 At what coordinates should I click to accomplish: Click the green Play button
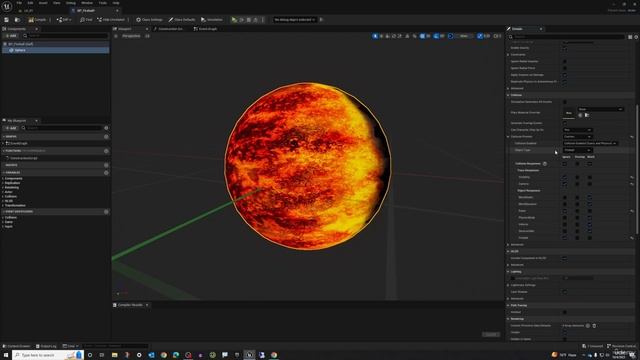pos(234,20)
